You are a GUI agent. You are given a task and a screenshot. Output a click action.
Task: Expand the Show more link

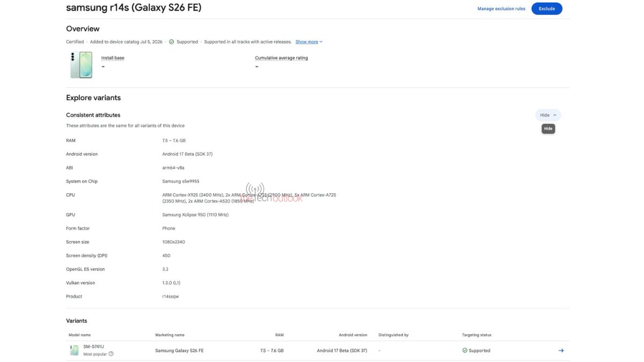309,42
